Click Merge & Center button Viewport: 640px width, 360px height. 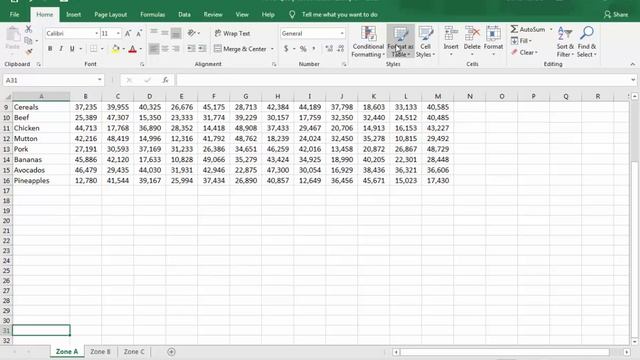click(x=240, y=49)
